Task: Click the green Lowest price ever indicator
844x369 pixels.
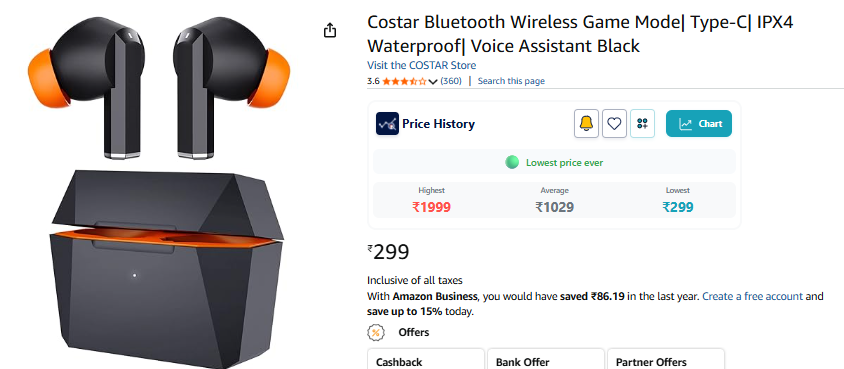Action: point(554,162)
